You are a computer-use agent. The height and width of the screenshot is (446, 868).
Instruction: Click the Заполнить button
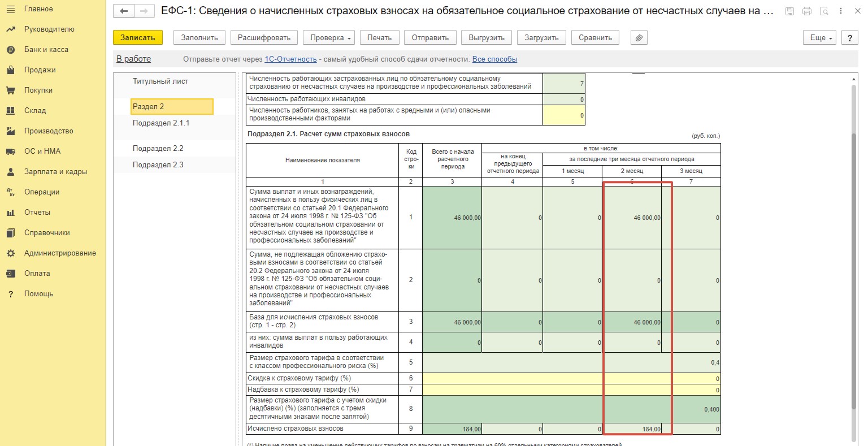(x=199, y=38)
